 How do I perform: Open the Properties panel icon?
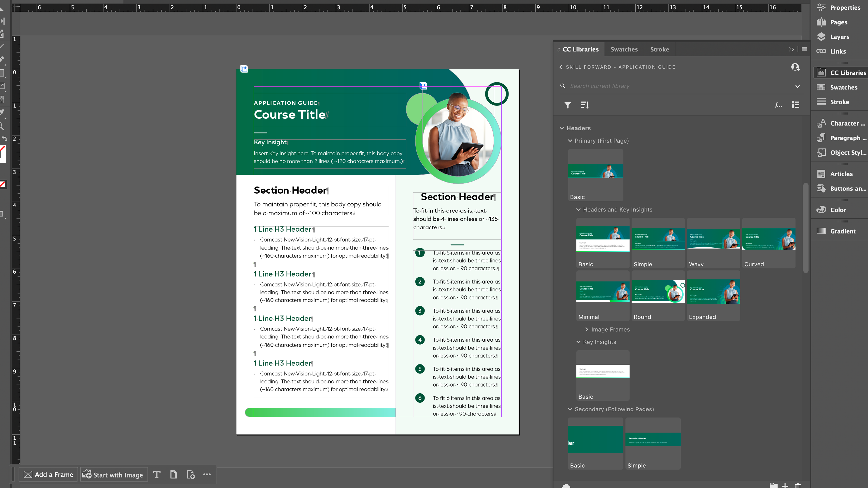pyautogui.click(x=821, y=7)
